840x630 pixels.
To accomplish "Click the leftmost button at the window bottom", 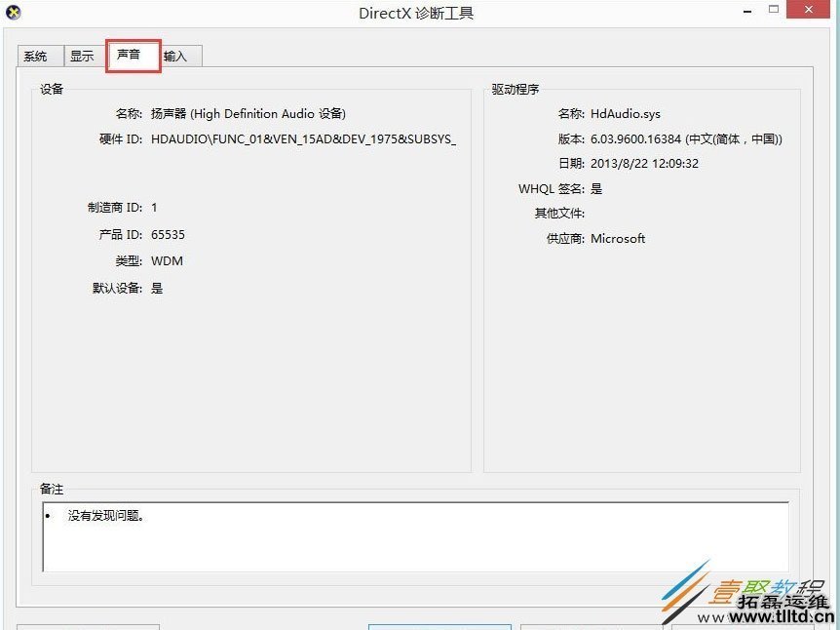I will click(x=87, y=627).
